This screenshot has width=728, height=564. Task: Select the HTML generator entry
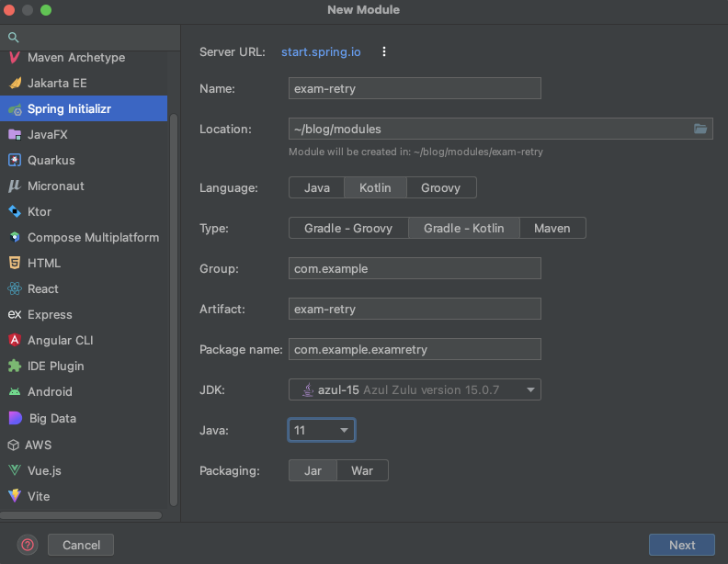84,263
